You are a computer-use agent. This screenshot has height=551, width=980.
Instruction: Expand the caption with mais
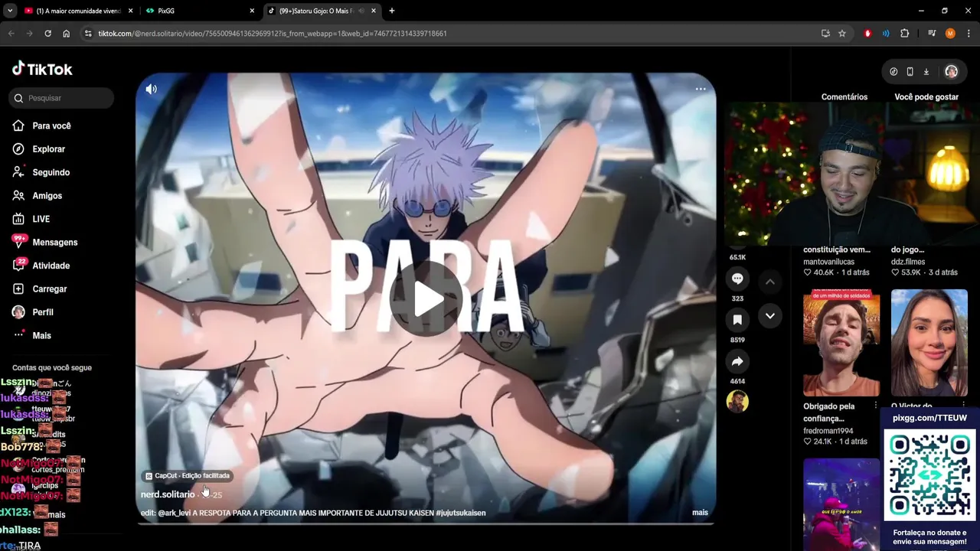coord(700,513)
